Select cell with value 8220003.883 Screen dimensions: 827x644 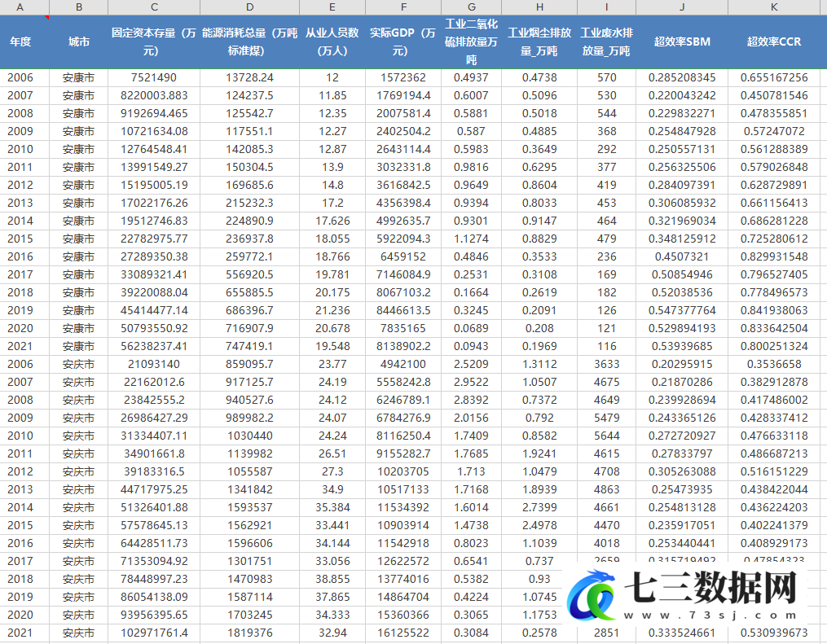[x=154, y=95]
